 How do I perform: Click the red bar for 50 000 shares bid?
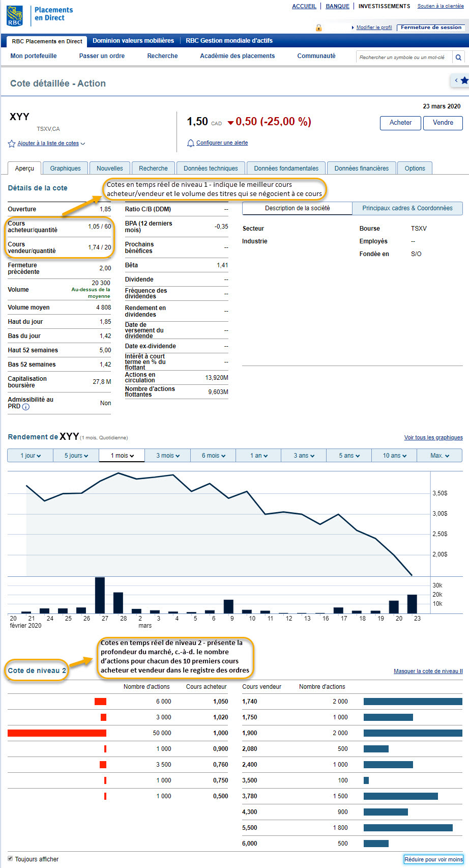57,733
